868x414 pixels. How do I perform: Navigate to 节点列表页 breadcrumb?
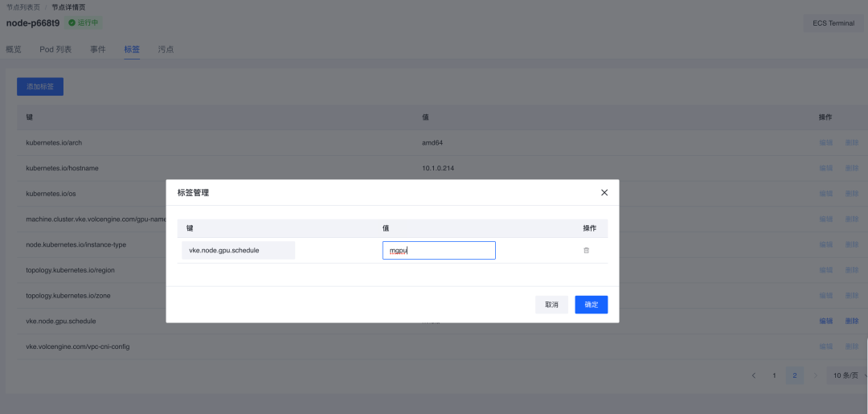tap(24, 6)
